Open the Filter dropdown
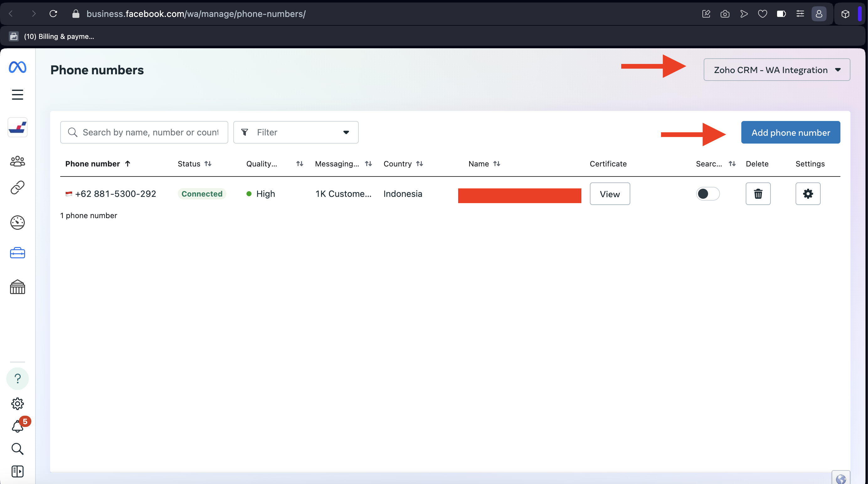Image resolution: width=868 pixels, height=484 pixels. (295, 132)
